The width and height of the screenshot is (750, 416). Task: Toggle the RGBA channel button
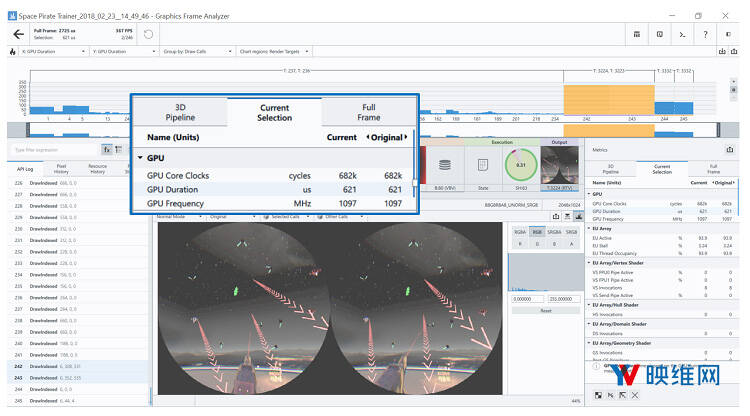click(519, 231)
